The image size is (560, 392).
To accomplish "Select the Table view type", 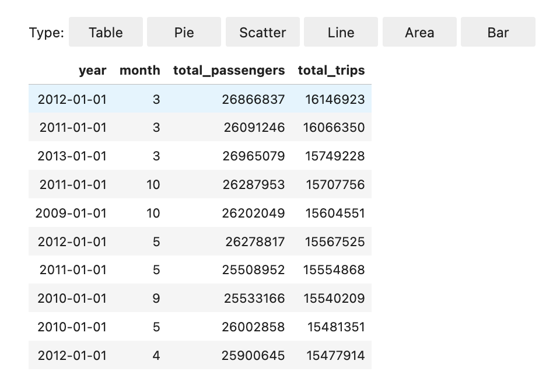I will (106, 32).
